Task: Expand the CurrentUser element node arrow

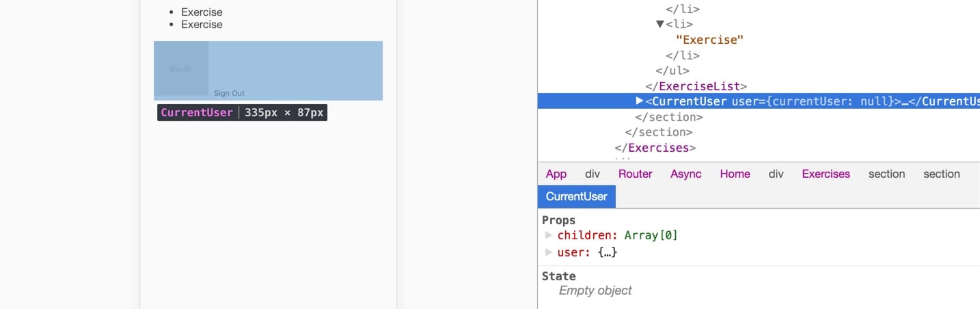Action: pos(640,101)
